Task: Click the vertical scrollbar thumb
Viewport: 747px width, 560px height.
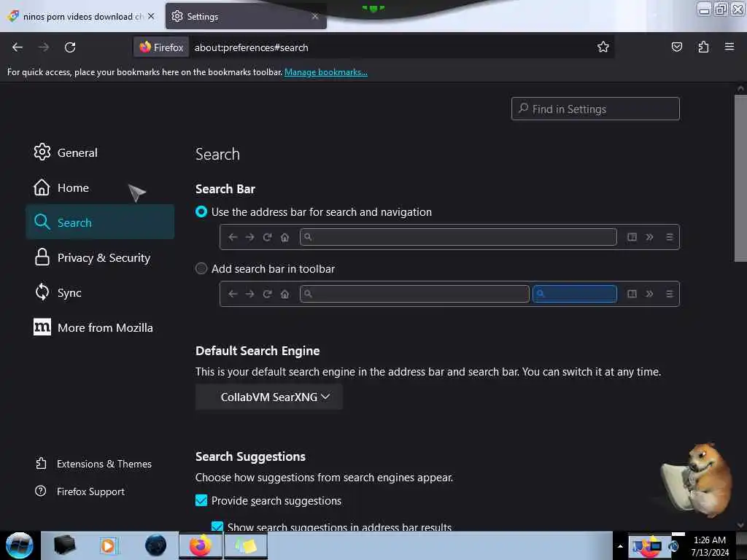Action: pyautogui.click(x=740, y=179)
